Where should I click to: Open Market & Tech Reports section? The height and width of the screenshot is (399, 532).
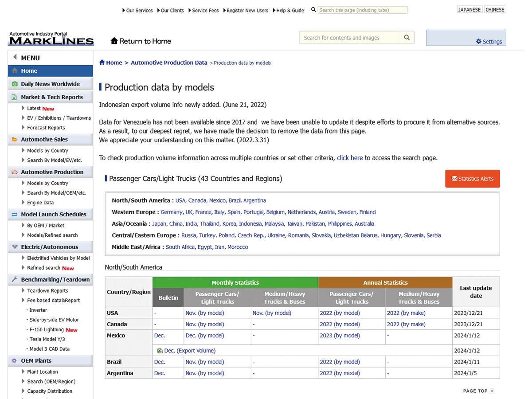tap(51, 97)
